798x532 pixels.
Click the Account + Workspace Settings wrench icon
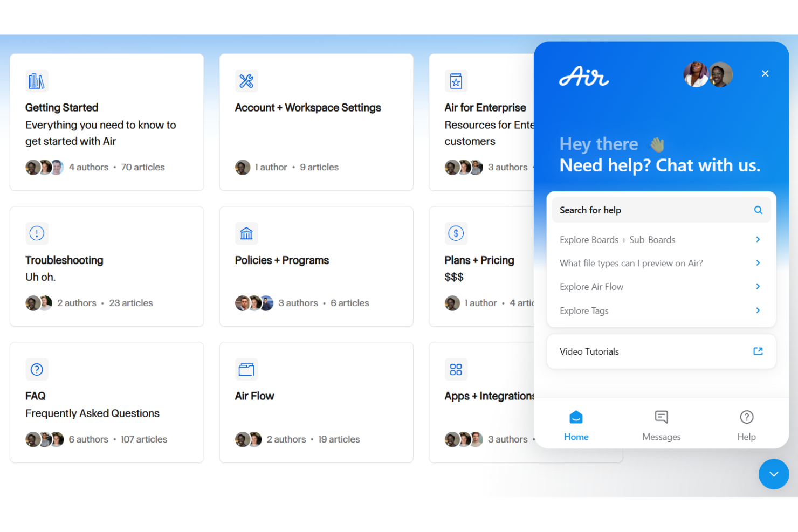[246, 81]
